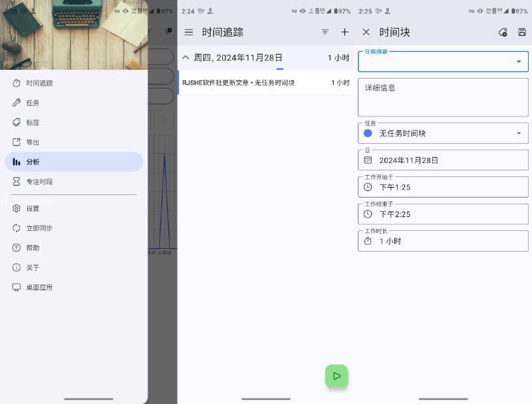Open the hamburger menu on 时间追踪

tap(190, 31)
